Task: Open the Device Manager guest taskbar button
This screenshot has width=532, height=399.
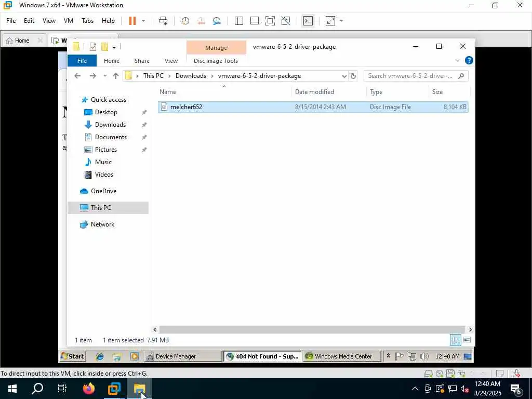Action: click(183, 356)
